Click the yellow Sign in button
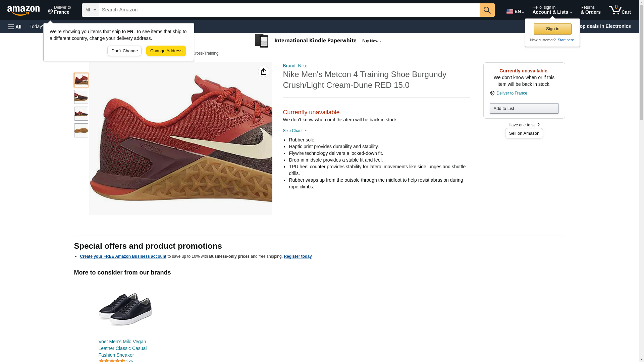Viewport: 644px width, 362px height. tap(552, 29)
